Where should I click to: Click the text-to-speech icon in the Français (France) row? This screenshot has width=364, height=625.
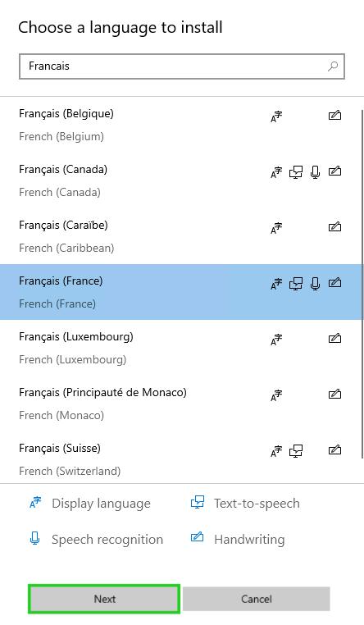coord(295,284)
